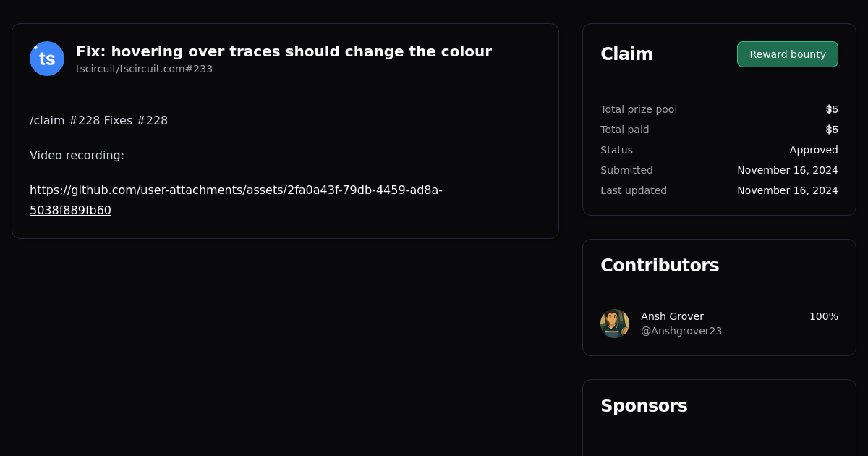Click the 100% contribution share
The image size is (868, 456).
pyautogui.click(x=824, y=316)
